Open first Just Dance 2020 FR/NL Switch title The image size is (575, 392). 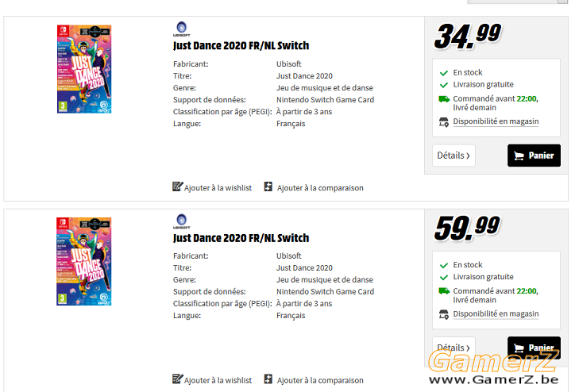tap(241, 46)
